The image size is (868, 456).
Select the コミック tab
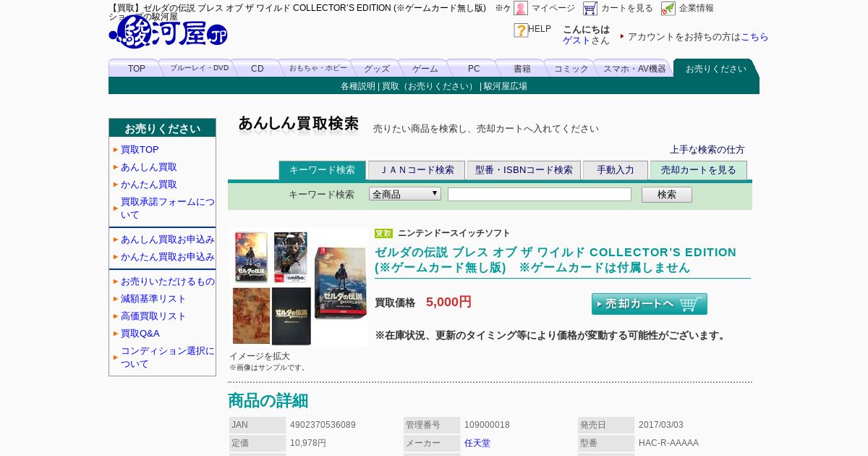click(x=571, y=68)
